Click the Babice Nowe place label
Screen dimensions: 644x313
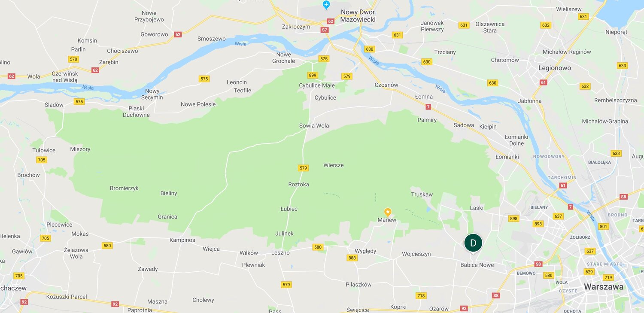point(477,265)
